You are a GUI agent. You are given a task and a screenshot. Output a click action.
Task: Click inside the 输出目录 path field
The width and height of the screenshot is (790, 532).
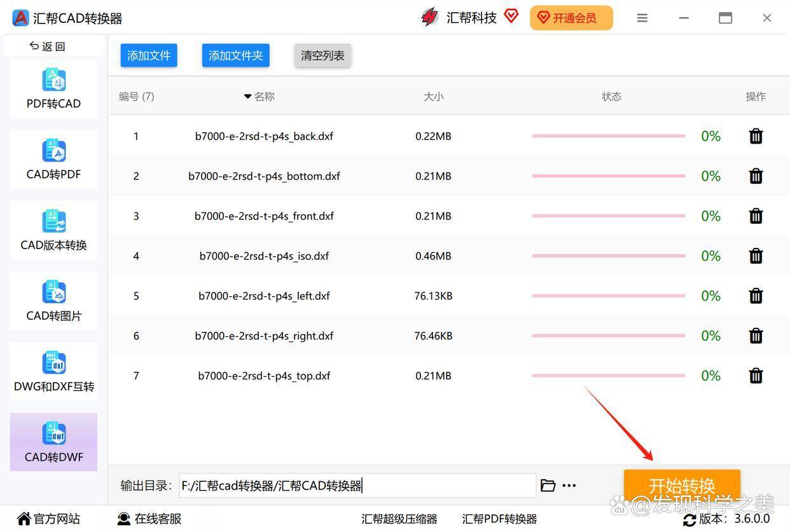coord(357,486)
